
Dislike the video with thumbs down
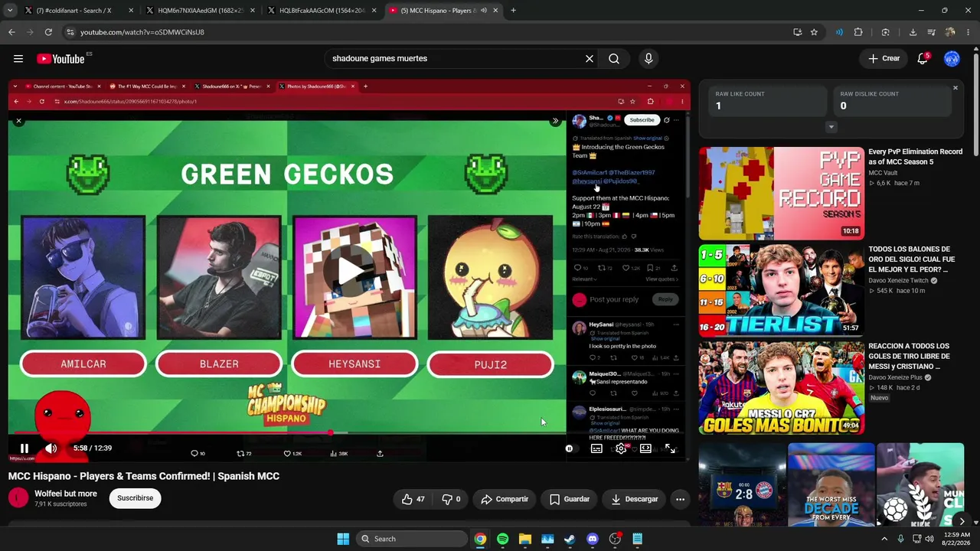(451, 499)
